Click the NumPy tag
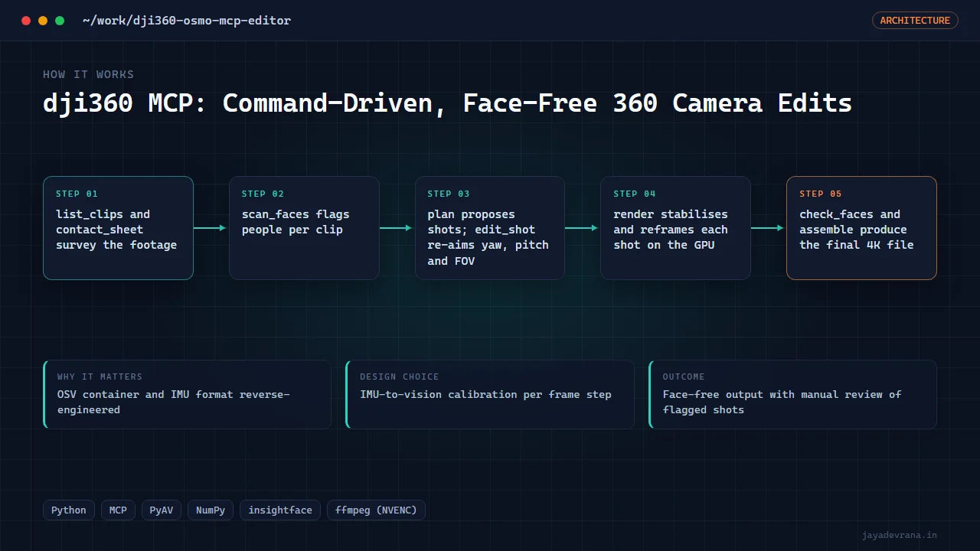This screenshot has height=551, width=980. coord(211,510)
